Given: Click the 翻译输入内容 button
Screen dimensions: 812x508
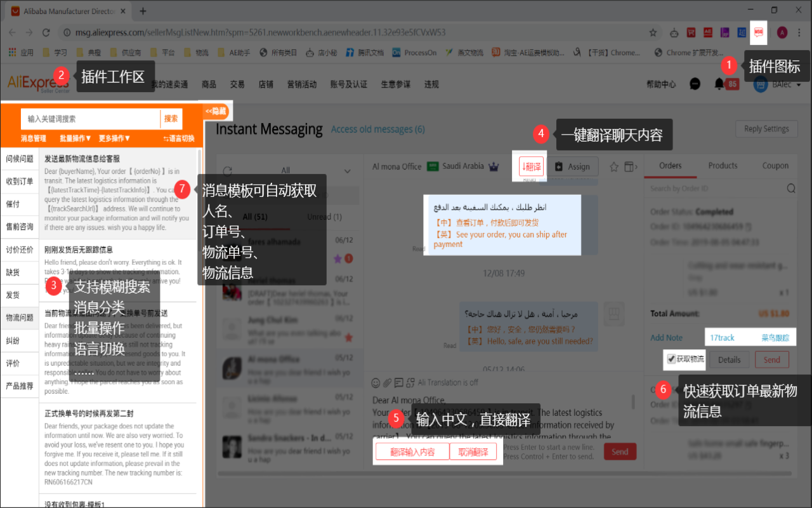Looking at the screenshot, I should click(412, 452).
